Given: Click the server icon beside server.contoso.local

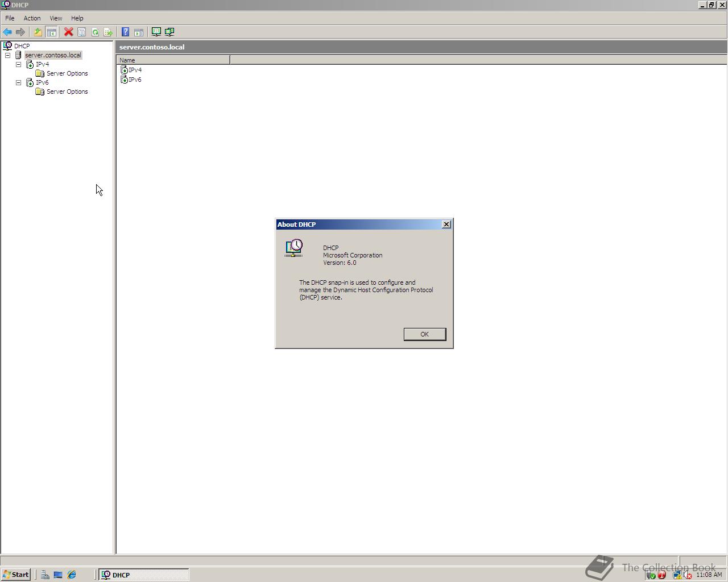Looking at the screenshot, I should click(18, 55).
